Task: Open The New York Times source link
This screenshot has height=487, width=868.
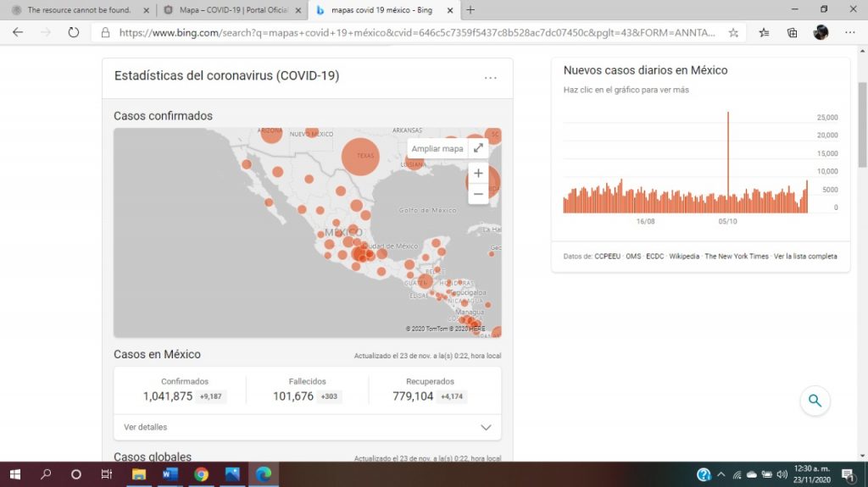Action: (x=737, y=257)
